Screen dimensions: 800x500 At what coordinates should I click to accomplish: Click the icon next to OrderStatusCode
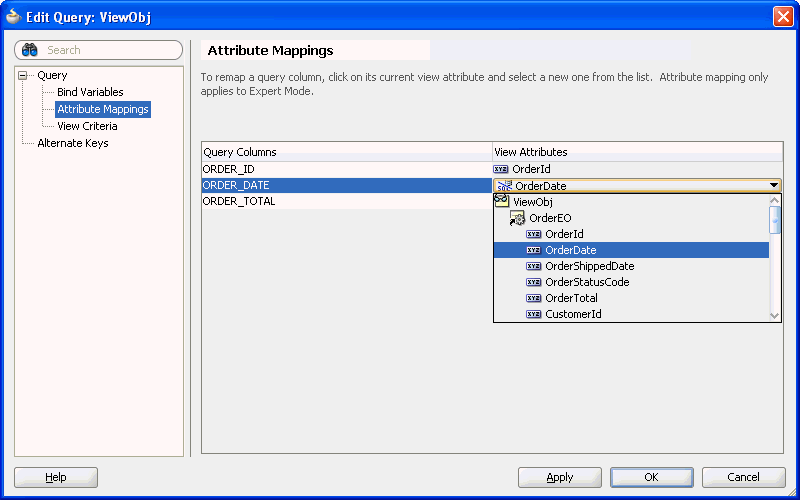click(533, 282)
